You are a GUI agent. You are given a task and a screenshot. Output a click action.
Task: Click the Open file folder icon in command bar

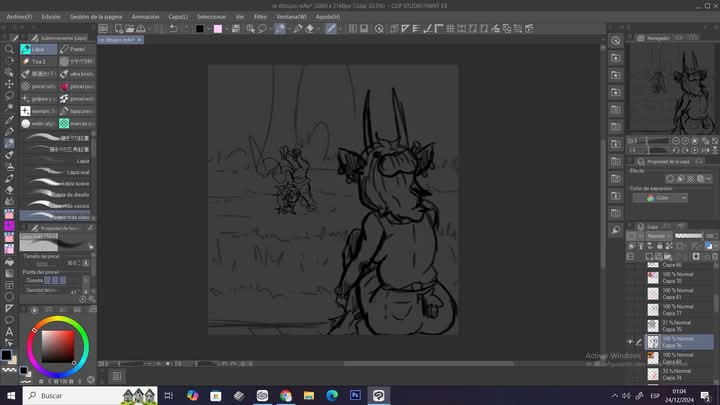tap(129, 28)
